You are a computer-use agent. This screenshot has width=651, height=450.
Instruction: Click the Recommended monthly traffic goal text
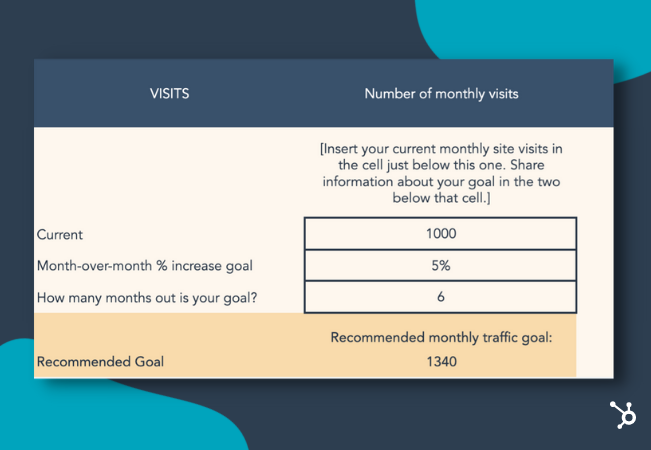click(441, 338)
